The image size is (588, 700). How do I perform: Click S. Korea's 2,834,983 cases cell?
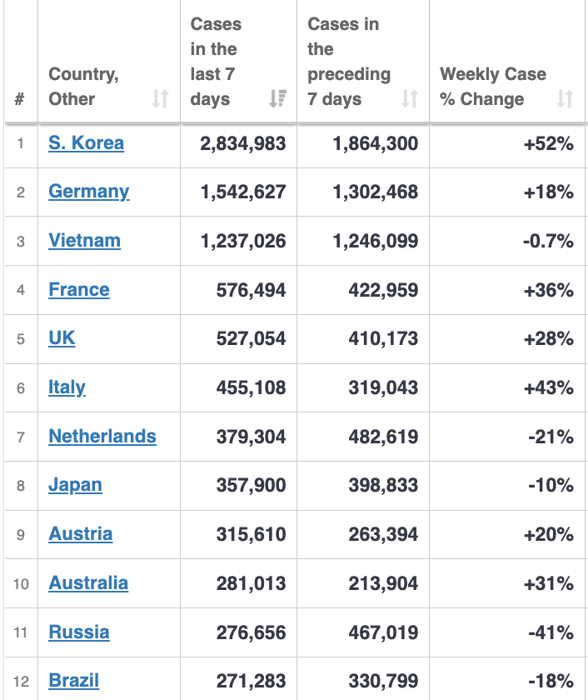[x=242, y=143]
